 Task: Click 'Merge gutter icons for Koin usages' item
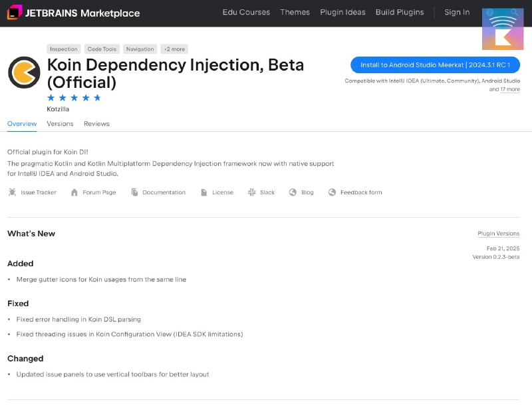coord(102,280)
